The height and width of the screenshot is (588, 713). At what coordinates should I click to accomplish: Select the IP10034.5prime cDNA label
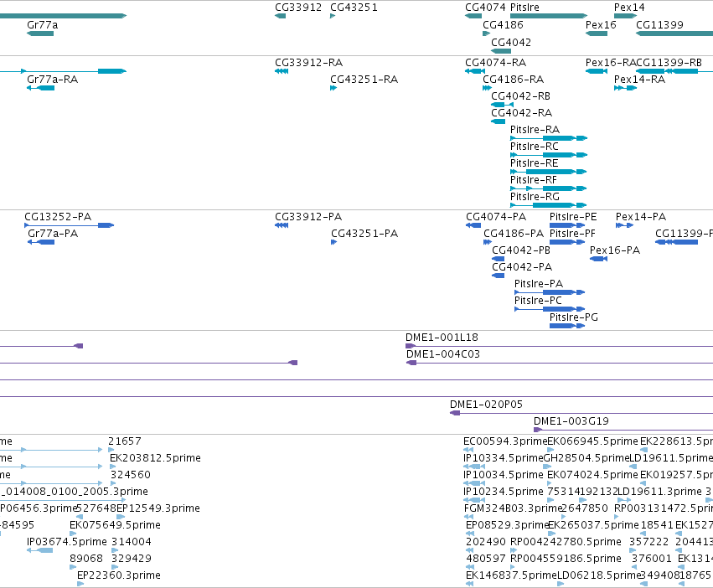[x=504, y=475]
